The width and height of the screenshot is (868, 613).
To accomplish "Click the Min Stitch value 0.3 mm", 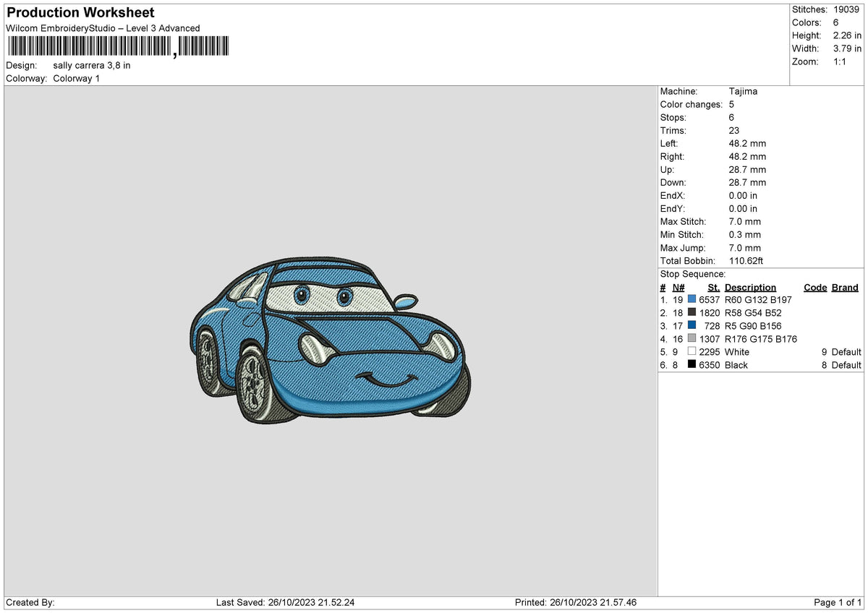I will tap(745, 235).
